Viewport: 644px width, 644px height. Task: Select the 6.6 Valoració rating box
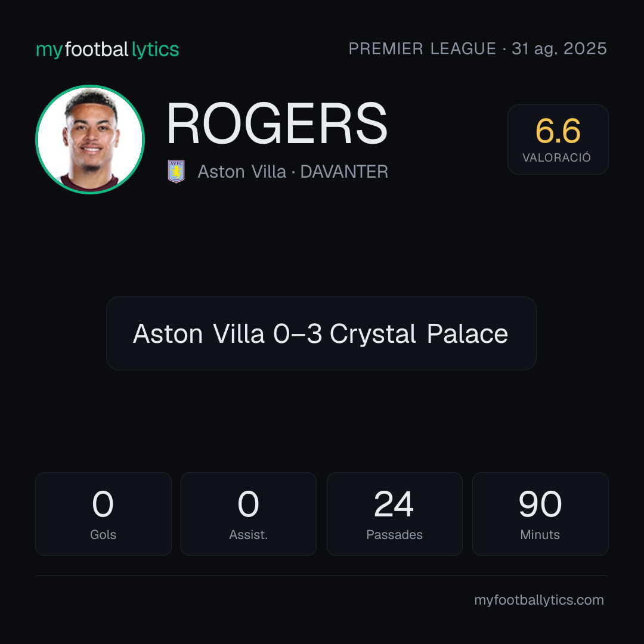[x=558, y=139]
